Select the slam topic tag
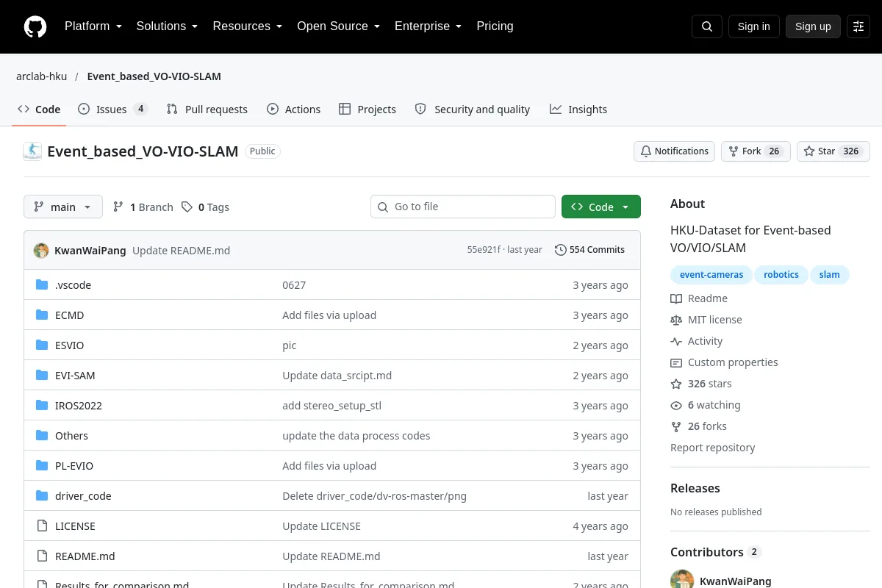 830,275
